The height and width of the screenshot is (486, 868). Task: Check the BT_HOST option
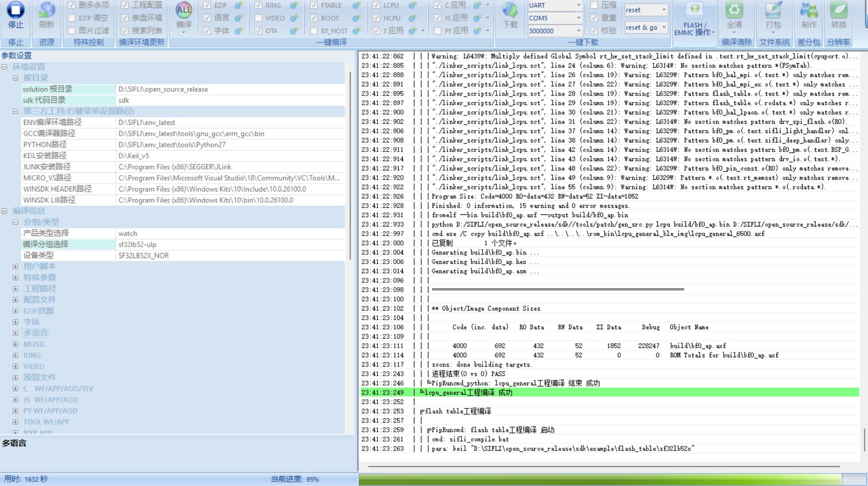314,31
